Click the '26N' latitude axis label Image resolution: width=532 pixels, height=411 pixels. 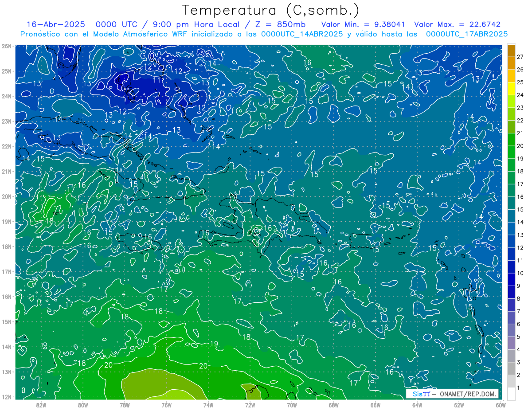[x=6, y=46]
